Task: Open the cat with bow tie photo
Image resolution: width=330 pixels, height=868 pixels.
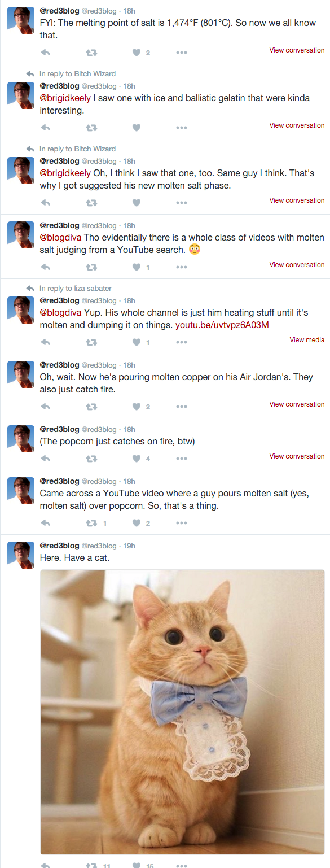Action: (182, 712)
